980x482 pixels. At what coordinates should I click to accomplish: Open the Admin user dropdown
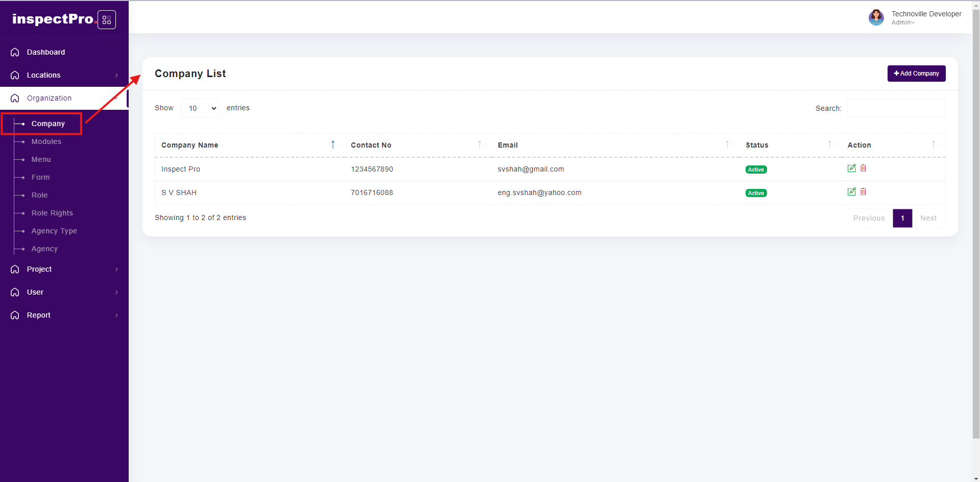(x=903, y=22)
